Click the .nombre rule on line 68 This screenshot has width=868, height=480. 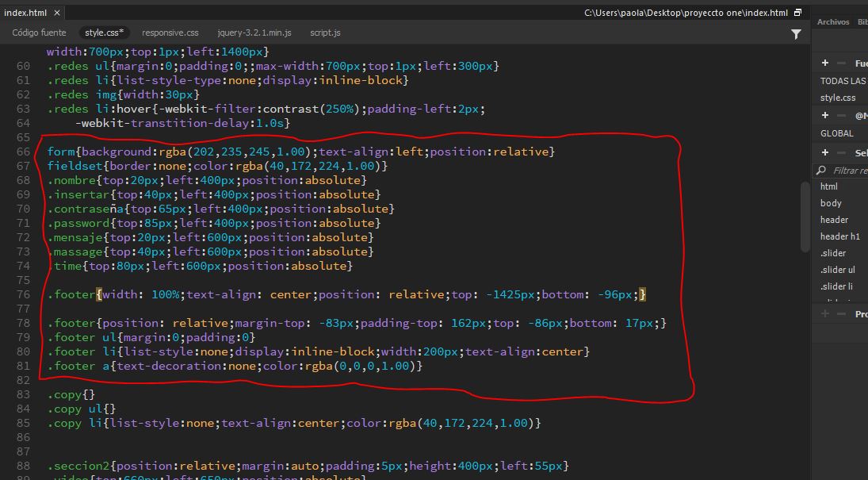[x=207, y=180]
